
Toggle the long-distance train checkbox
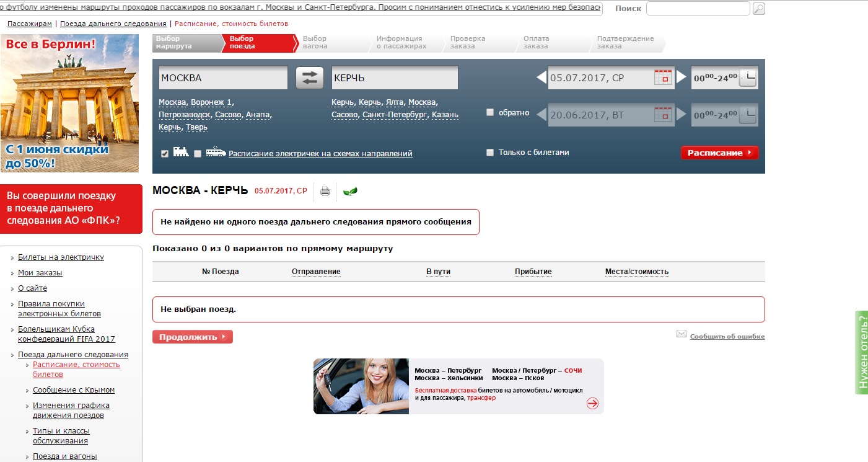coord(165,154)
